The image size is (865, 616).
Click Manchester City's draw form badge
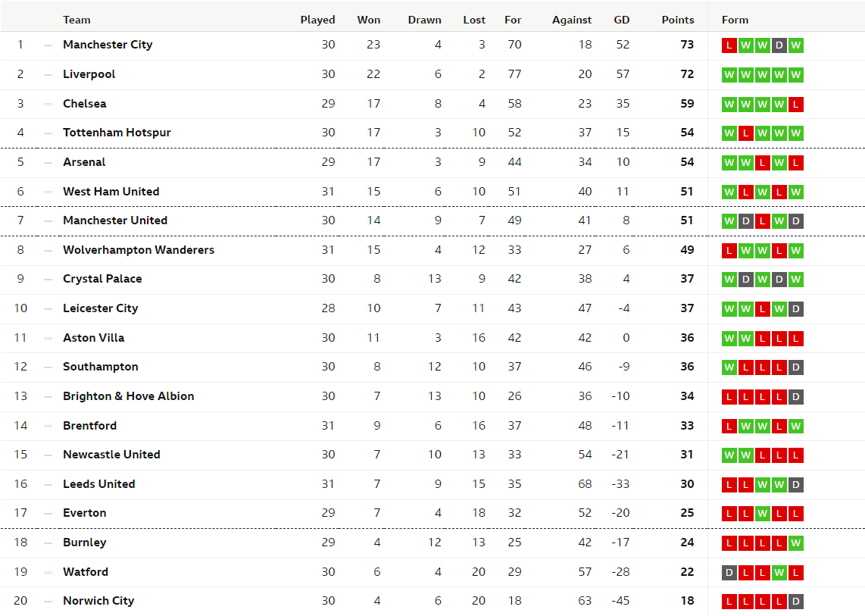click(779, 45)
